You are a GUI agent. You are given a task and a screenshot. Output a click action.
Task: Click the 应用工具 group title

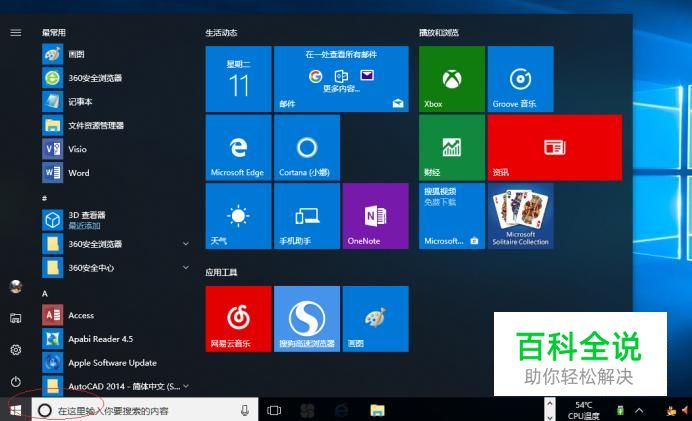(x=221, y=272)
